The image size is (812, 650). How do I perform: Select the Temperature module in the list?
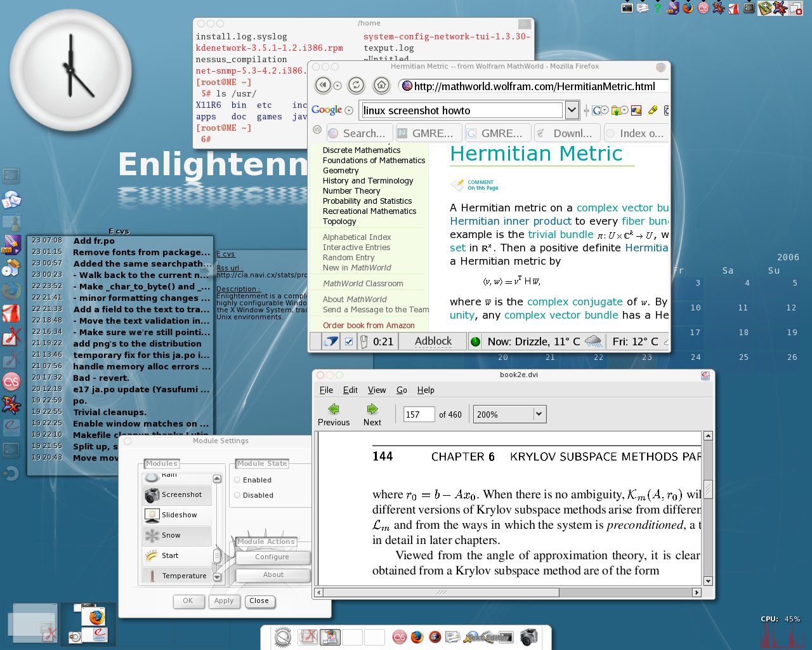[177, 576]
